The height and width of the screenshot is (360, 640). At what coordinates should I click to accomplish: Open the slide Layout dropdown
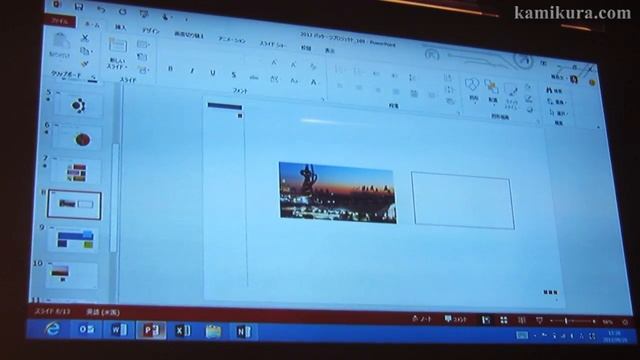[x=143, y=44]
